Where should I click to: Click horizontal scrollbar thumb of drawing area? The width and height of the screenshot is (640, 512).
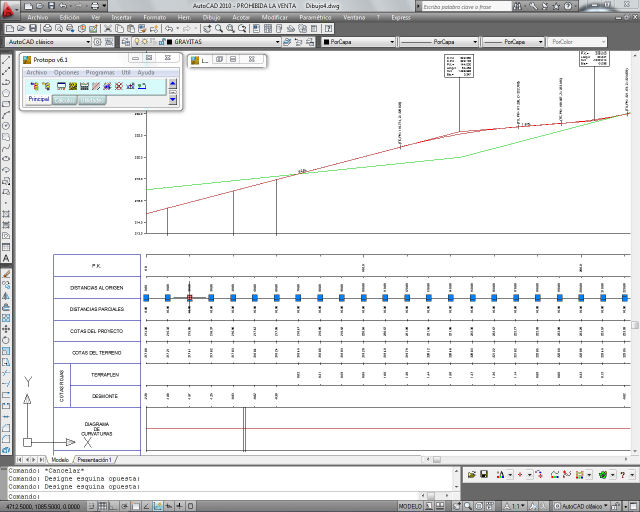437,460
